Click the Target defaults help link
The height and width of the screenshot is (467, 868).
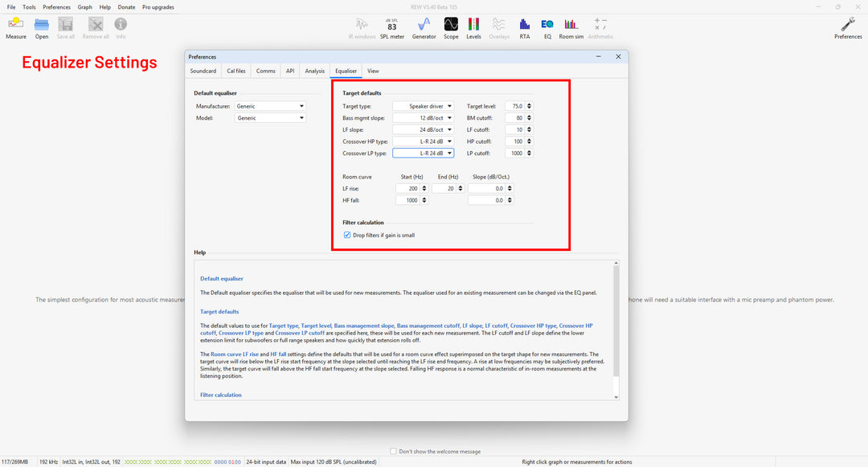[219, 311]
